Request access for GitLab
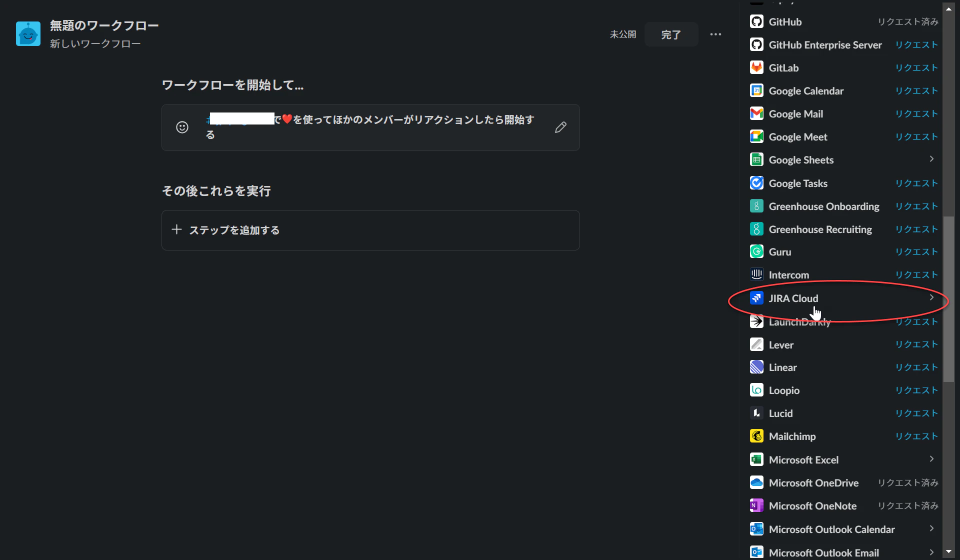Screen dimensions: 960x560 coord(916,68)
